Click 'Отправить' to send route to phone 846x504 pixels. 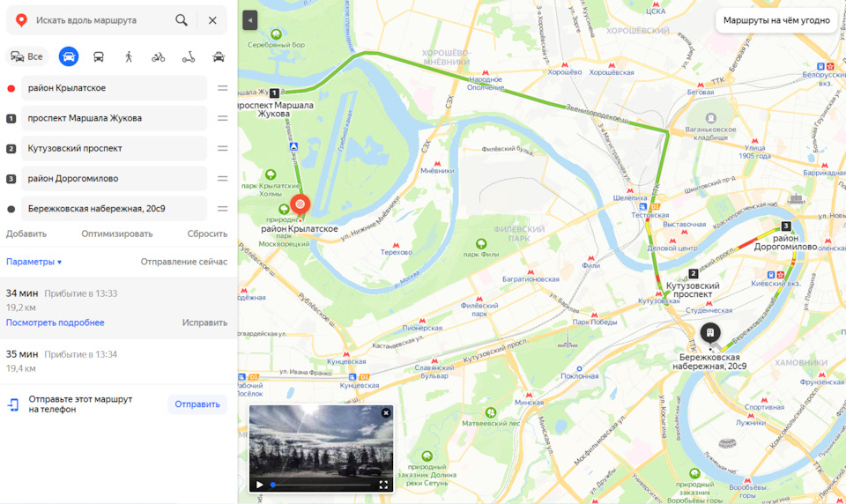(x=197, y=404)
